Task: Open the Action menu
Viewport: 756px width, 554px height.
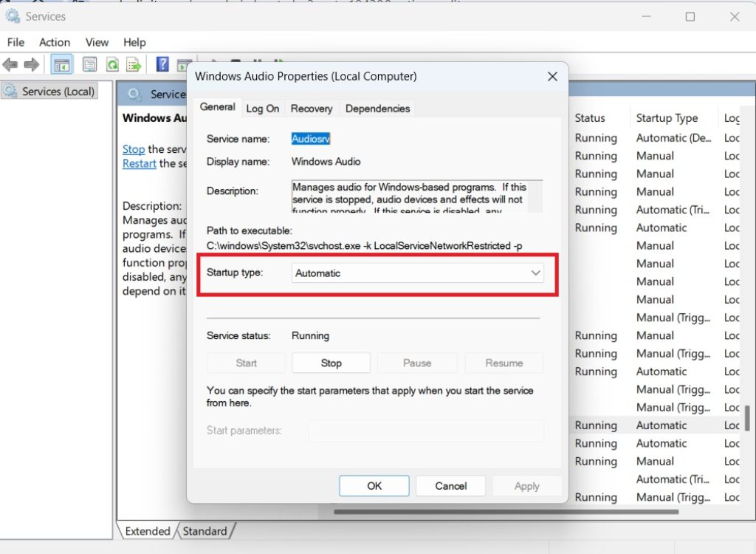Action: 55,42
